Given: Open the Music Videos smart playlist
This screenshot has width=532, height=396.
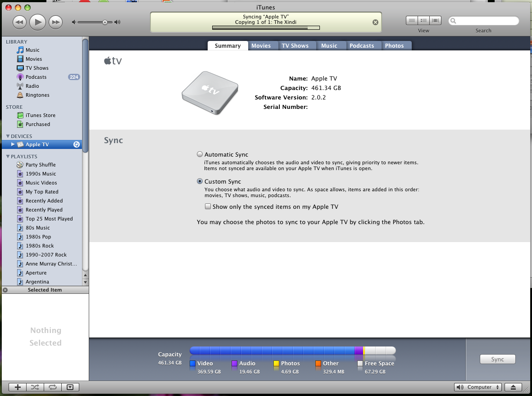Looking at the screenshot, I should [x=41, y=183].
